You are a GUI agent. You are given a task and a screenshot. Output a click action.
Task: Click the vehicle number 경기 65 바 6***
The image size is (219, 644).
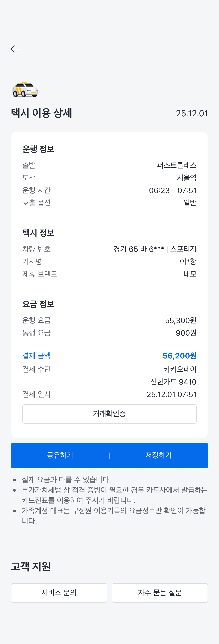[139, 249]
